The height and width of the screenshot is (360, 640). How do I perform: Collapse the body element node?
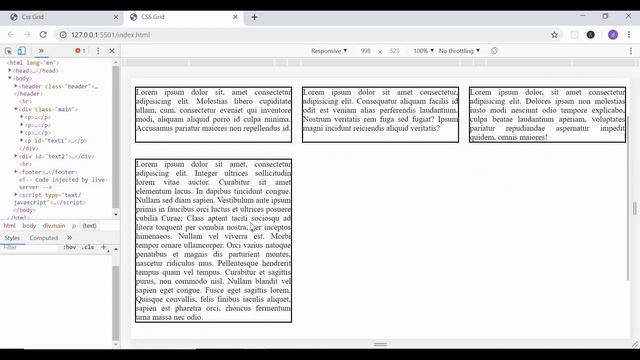(x=10, y=78)
